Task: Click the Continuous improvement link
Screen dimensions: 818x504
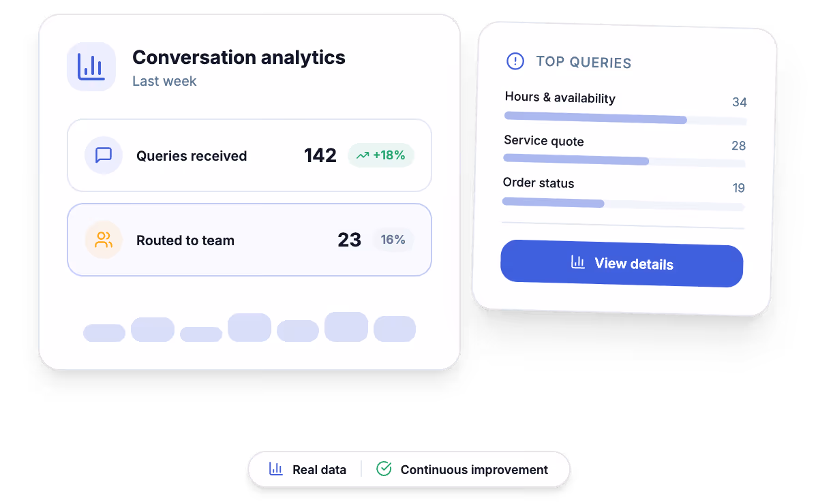Action: pyautogui.click(x=474, y=469)
